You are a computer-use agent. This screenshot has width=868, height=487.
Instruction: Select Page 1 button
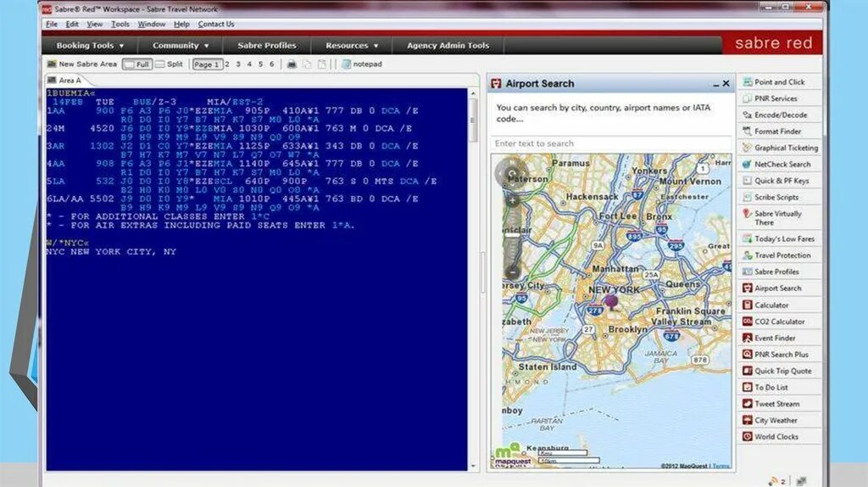point(207,64)
